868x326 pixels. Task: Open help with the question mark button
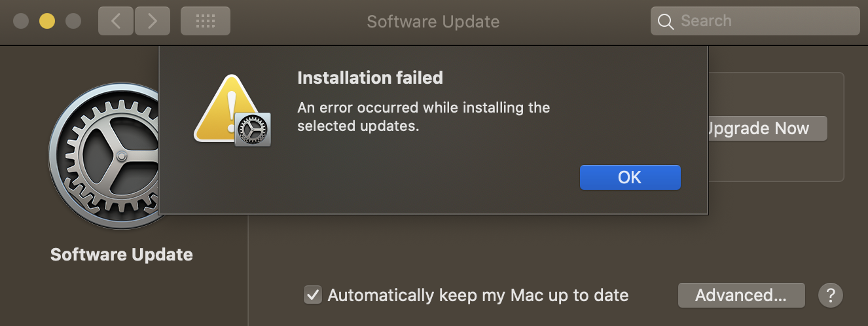831,295
